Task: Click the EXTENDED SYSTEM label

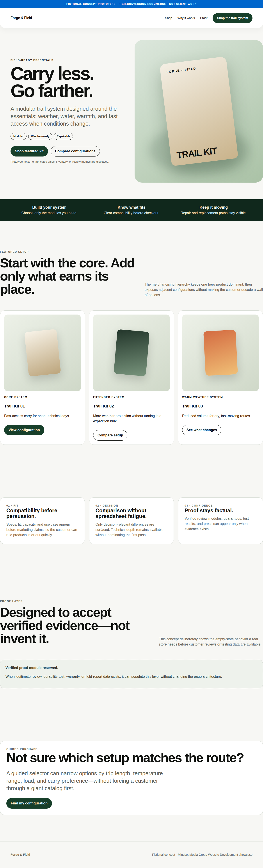Action: [109, 397]
